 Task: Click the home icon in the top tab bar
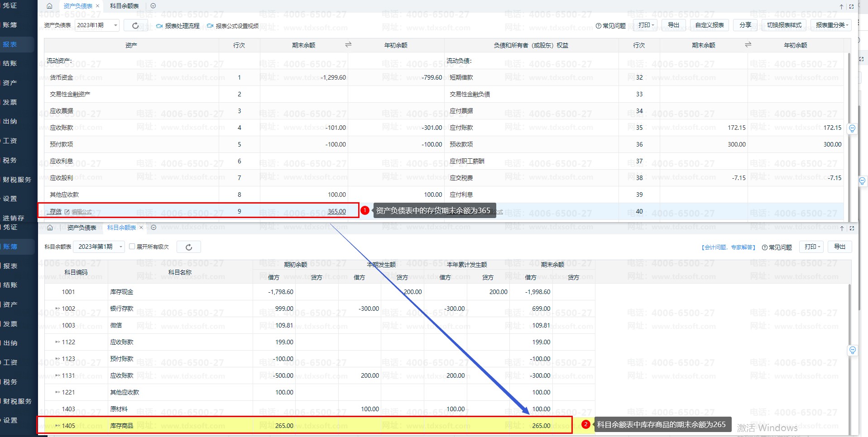49,6
